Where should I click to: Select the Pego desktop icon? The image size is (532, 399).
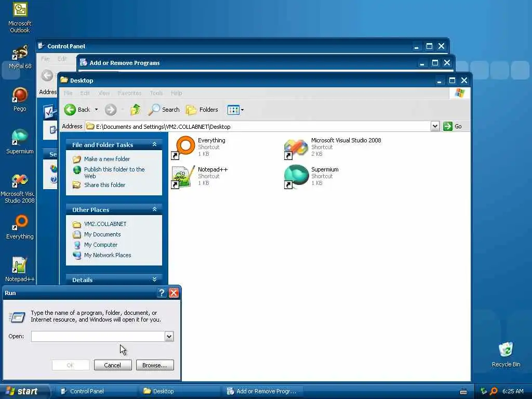click(20, 99)
